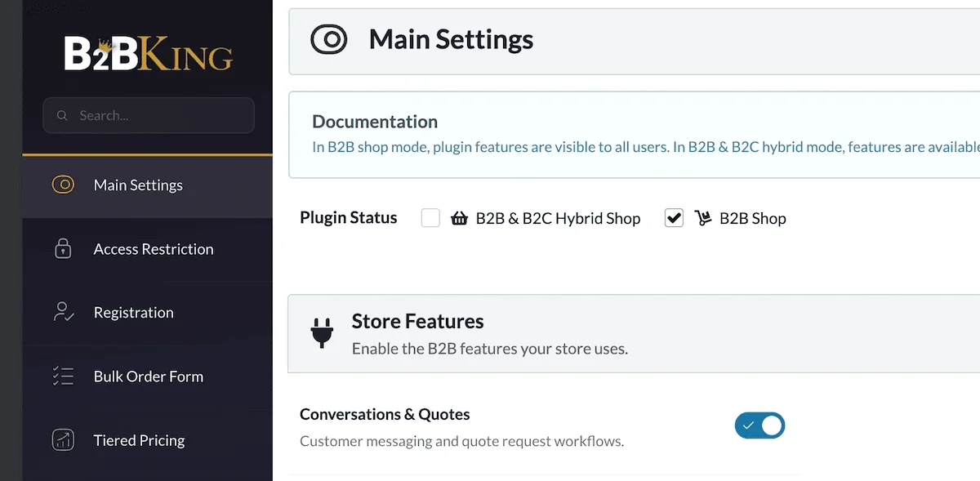
Task: Select the target icon beside Main Settings
Action: 64,185
